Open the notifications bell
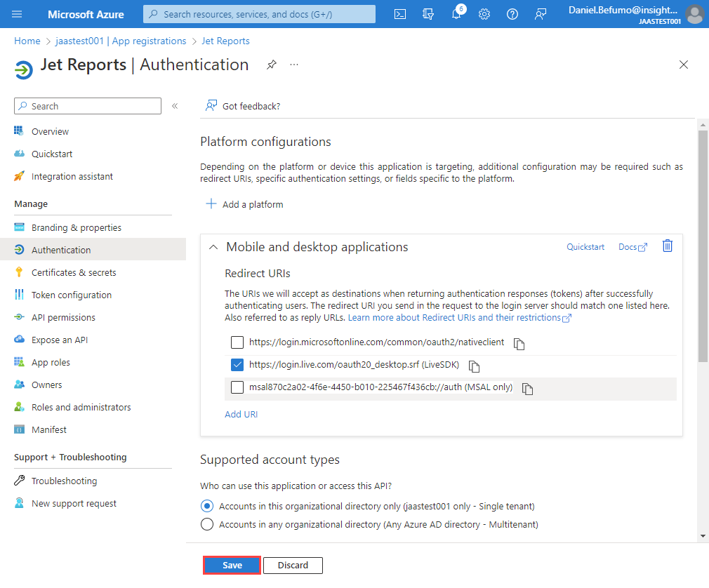 [x=457, y=13]
